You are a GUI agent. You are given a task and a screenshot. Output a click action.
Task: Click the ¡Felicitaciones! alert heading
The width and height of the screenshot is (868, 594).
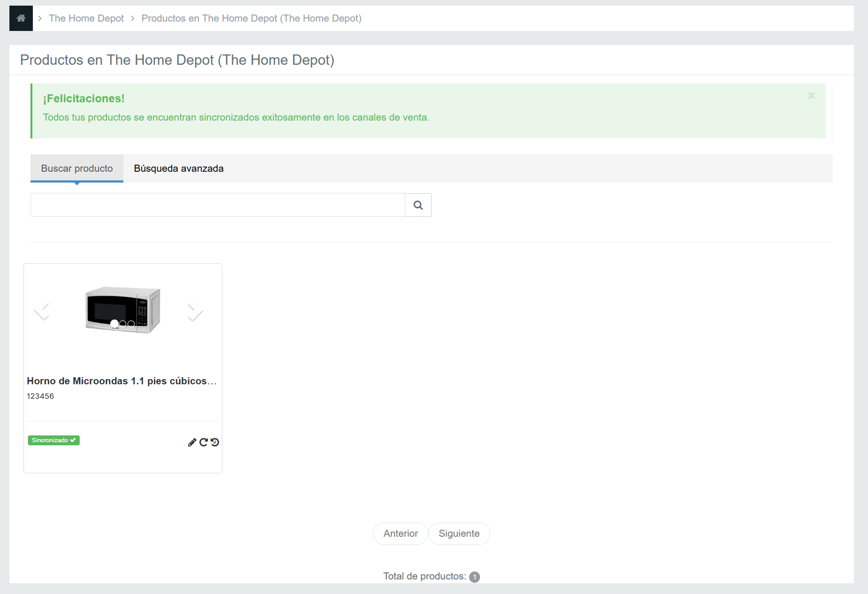click(x=84, y=99)
